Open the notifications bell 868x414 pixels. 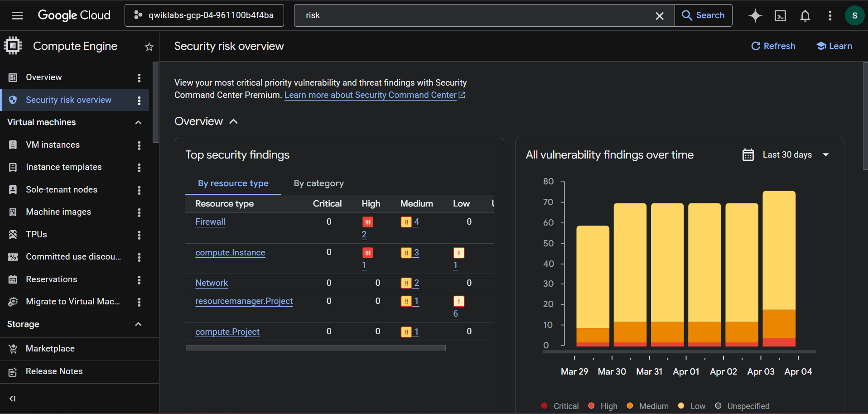(x=805, y=16)
